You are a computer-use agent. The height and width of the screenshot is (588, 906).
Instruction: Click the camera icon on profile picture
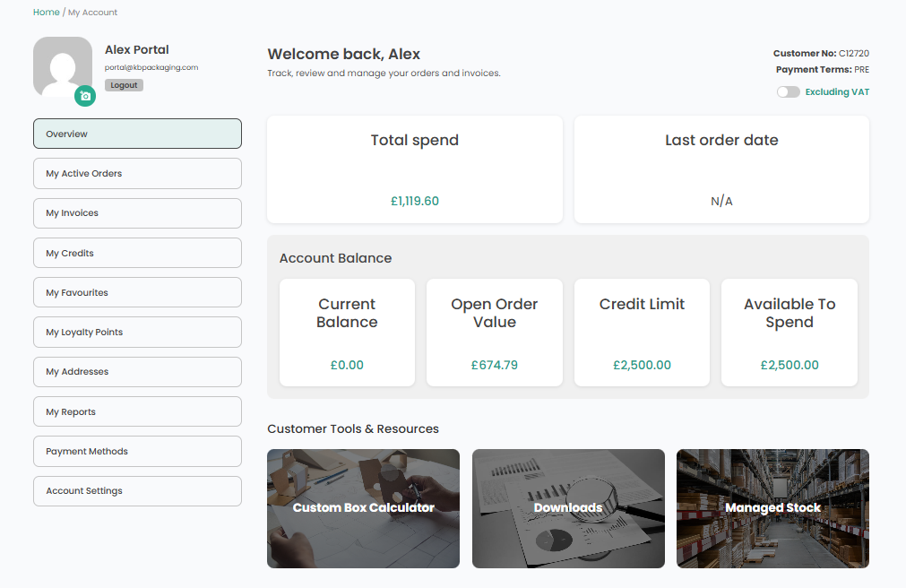(85, 96)
